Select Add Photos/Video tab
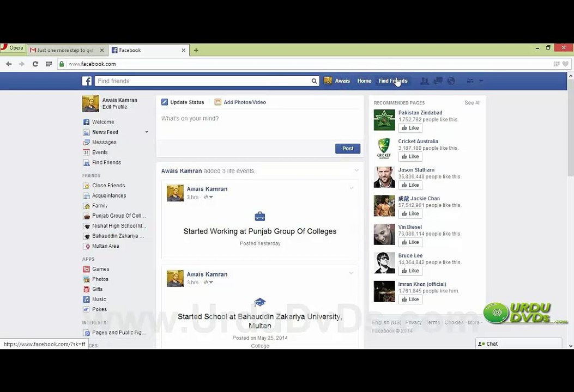 tap(240, 102)
